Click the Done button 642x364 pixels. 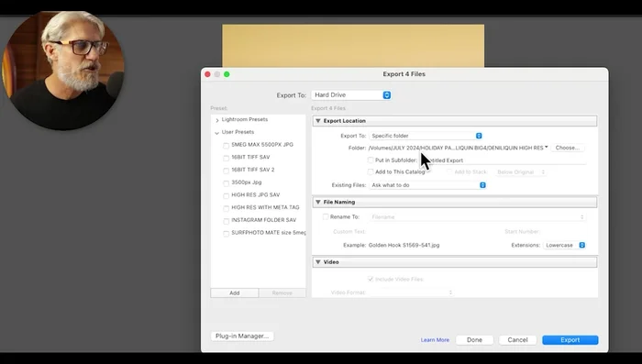474,340
